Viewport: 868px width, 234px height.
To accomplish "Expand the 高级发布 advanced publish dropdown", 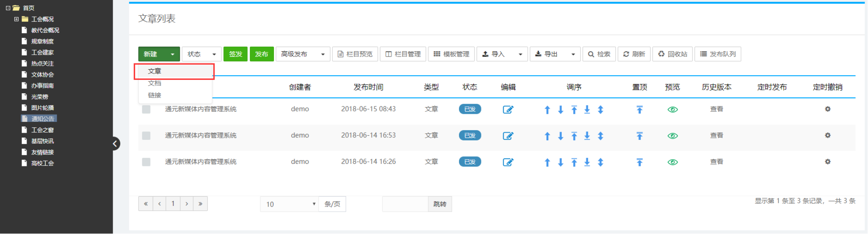I will 303,54.
